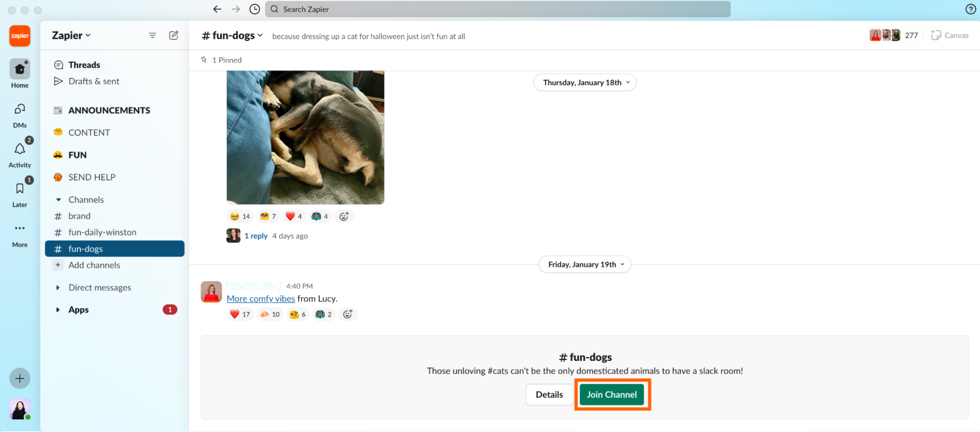This screenshot has width=980, height=432.
Task: Open the help question mark icon
Action: point(970,9)
